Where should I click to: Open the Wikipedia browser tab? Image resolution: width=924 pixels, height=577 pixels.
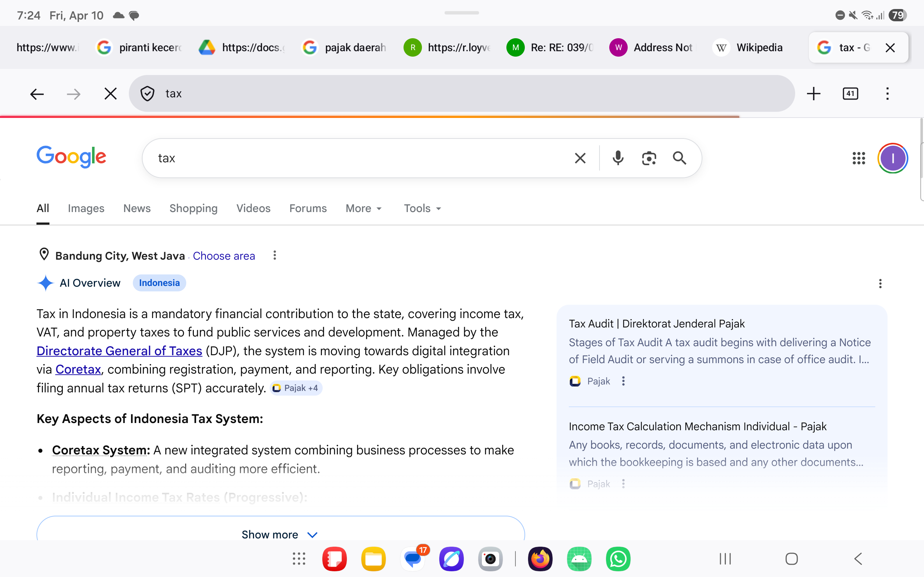click(748, 47)
